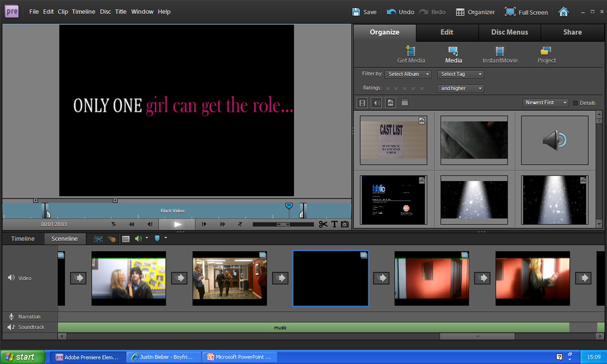Click the Undo arrow

(x=391, y=12)
